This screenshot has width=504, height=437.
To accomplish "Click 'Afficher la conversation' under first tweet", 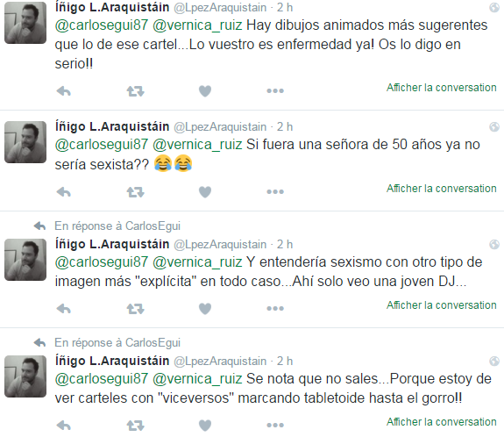I will pyautogui.click(x=441, y=88).
